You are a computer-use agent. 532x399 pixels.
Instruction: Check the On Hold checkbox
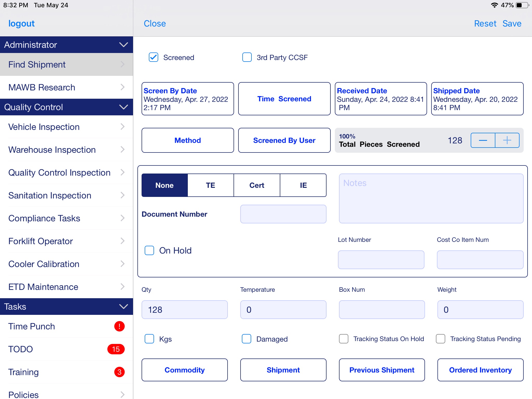click(x=150, y=250)
